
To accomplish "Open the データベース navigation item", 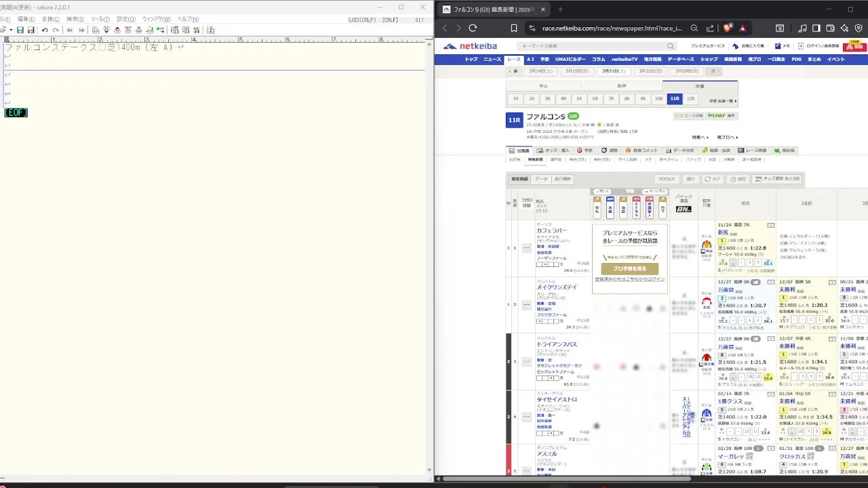I will click(x=681, y=60).
